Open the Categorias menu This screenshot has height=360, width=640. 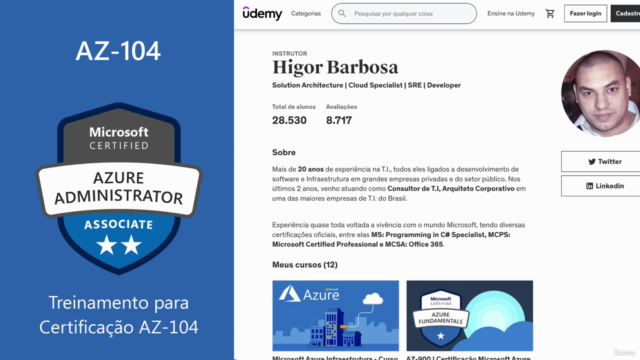tap(306, 13)
